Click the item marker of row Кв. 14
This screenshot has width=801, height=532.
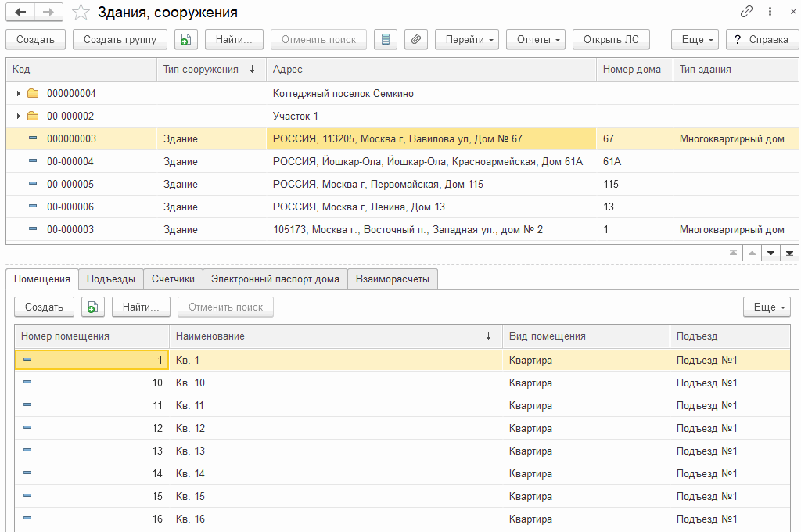point(27,473)
